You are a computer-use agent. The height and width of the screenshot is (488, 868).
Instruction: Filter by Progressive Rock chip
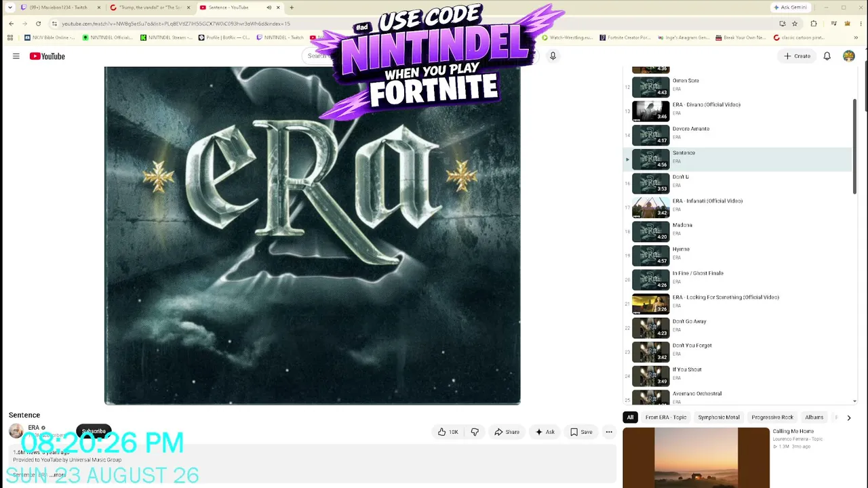click(772, 418)
